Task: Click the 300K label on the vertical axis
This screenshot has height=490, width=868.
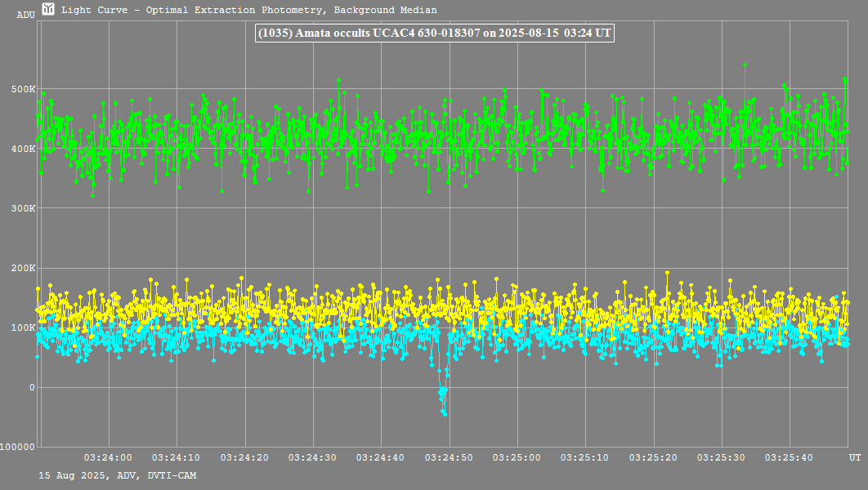Action: click(x=21, y=208)
